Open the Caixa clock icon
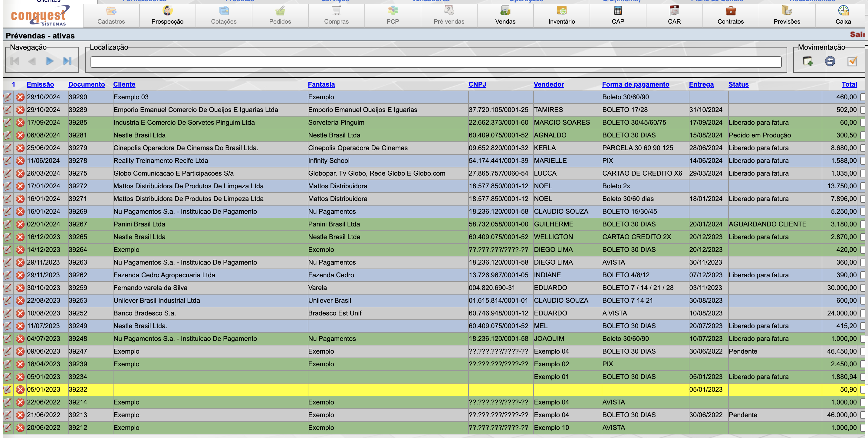868x442 pixels. [x=843, y=11]
